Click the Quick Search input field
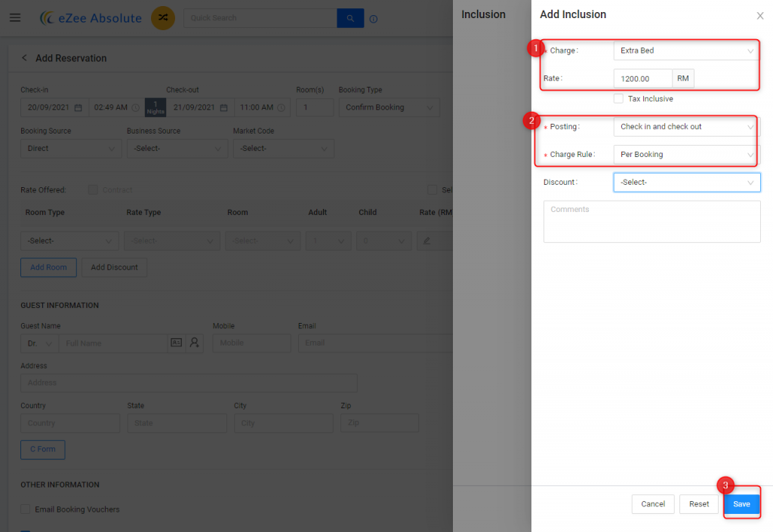 point(260,18)
